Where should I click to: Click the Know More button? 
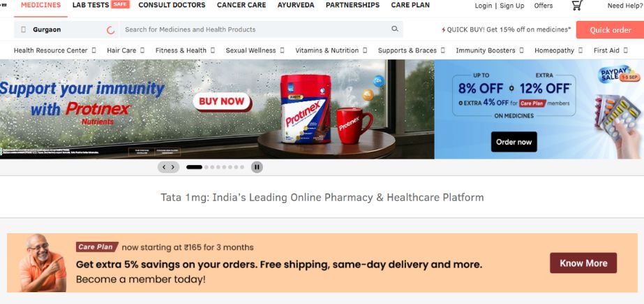click(583, 263)
